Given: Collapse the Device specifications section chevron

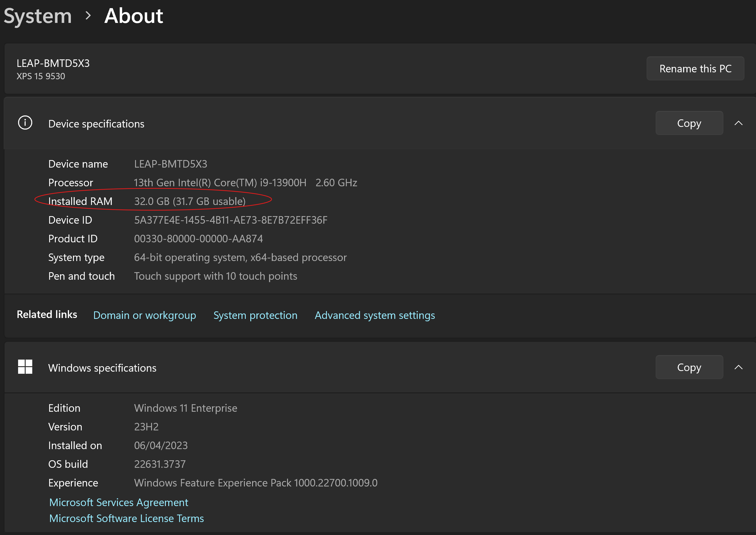Looking at the screenshot, I should [x=738, y=123].
